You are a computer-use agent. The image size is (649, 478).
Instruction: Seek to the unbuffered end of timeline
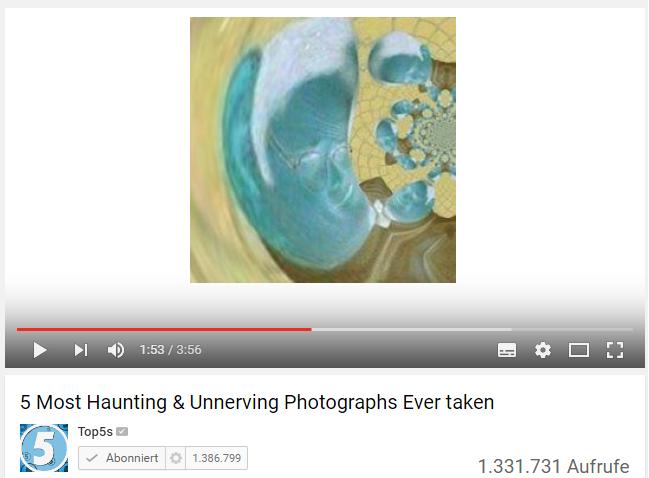pos(572,329)
